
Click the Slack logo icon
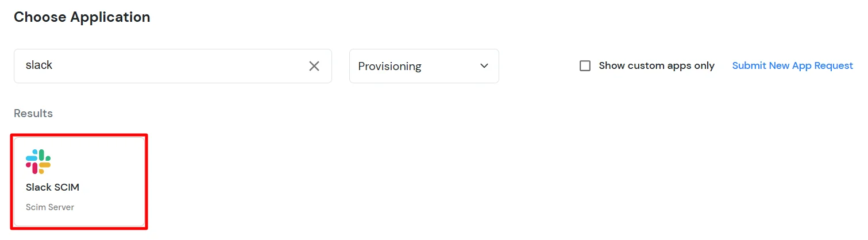click(38, 161)
